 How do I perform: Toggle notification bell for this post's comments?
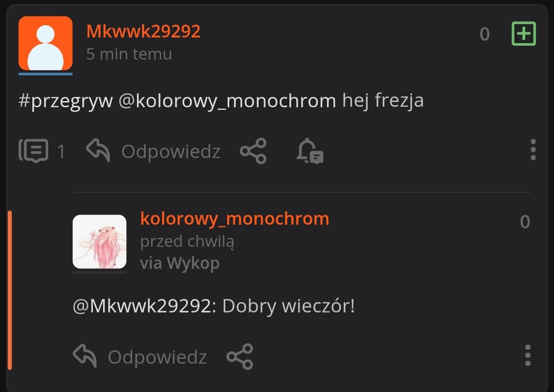click(x=310, y=151)
